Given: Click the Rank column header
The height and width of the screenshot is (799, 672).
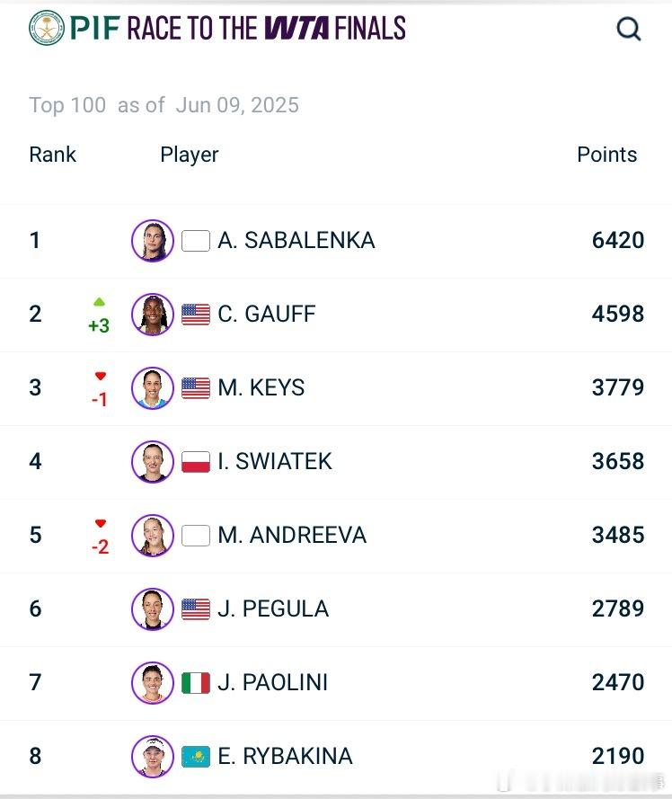Looking at the screenshot, I should point(52,155).
